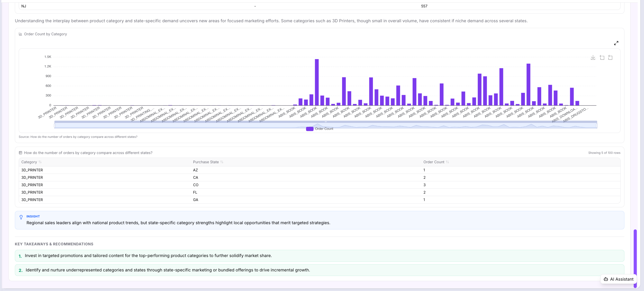The image size is (644, 291).
Task: Click the tallest ABIS_BOOK bar near 1.5K
Action: [317, 82]
